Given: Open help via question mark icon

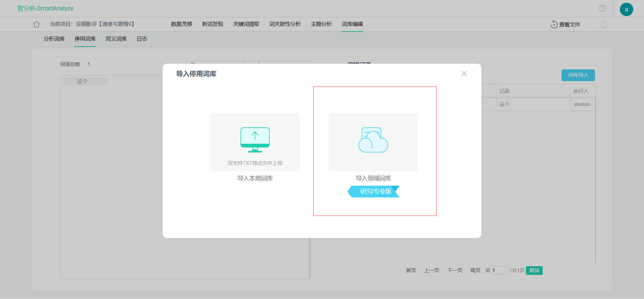Looking at the screenshot, I should click(x=602, y=8).
